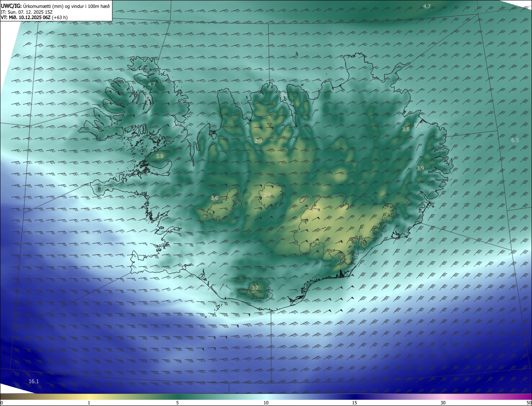532x406 pixels.
Task: Click the "UWC/IG:" source label
Action: (12, 6)
